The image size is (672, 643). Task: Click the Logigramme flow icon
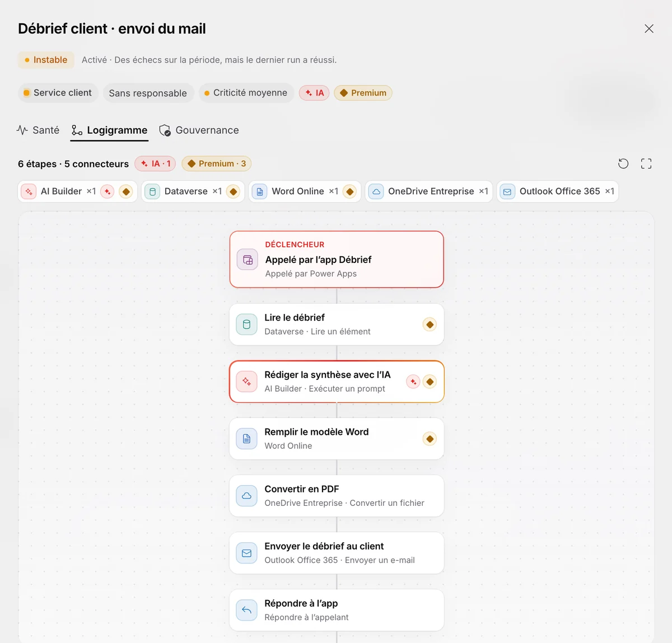[77, 130]
